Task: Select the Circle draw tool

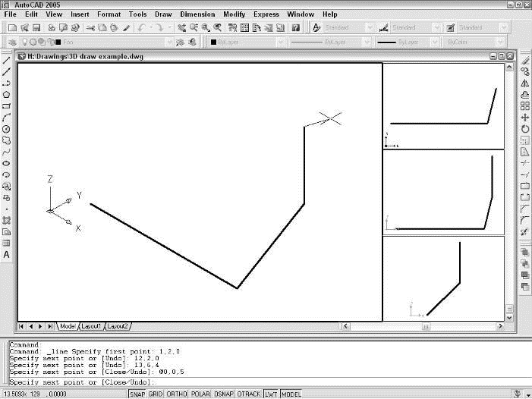Action: point(7,129)
